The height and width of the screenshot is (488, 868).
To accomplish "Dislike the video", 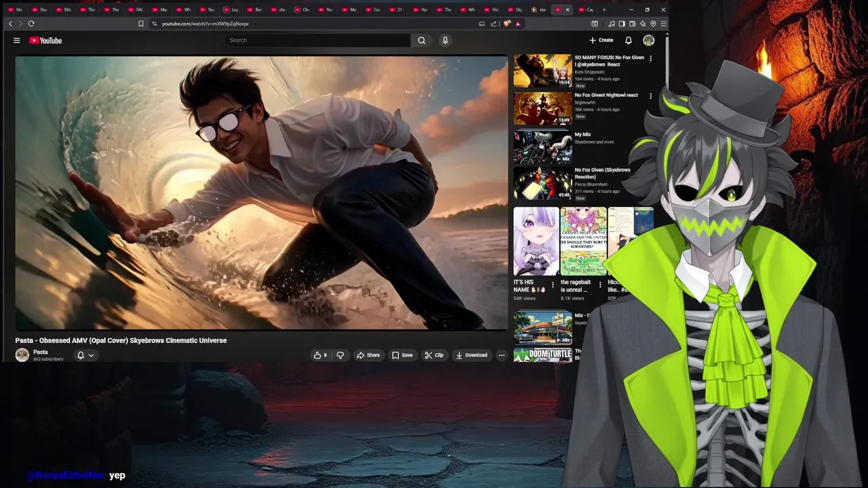I will click(340, 355).
